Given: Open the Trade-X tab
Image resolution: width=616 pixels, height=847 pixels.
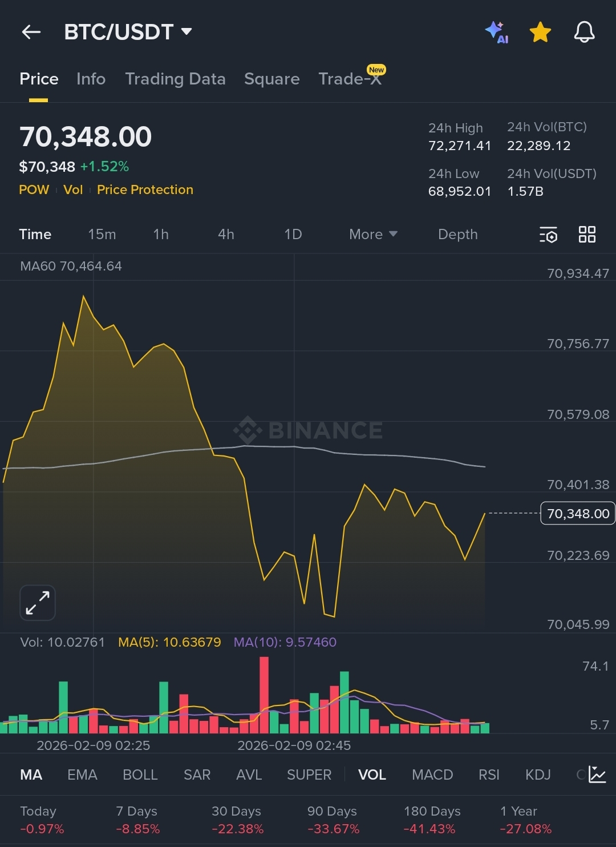Looking at the screenshot, I should 350,79.
